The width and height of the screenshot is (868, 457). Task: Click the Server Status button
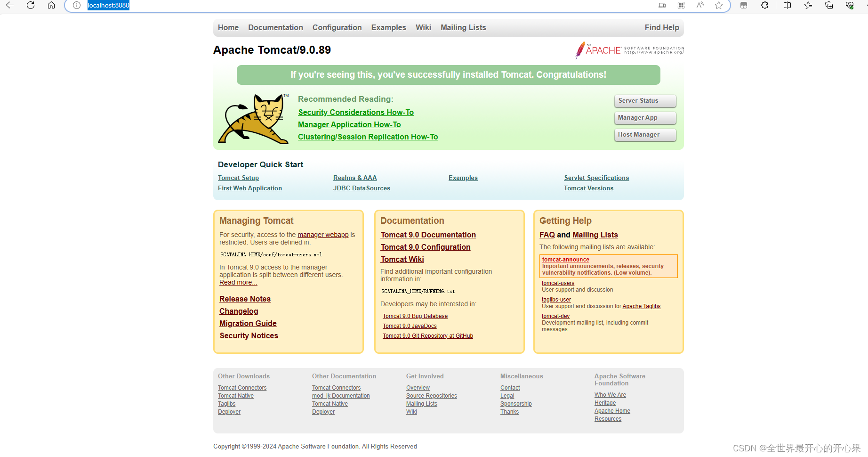click(644, 100)
